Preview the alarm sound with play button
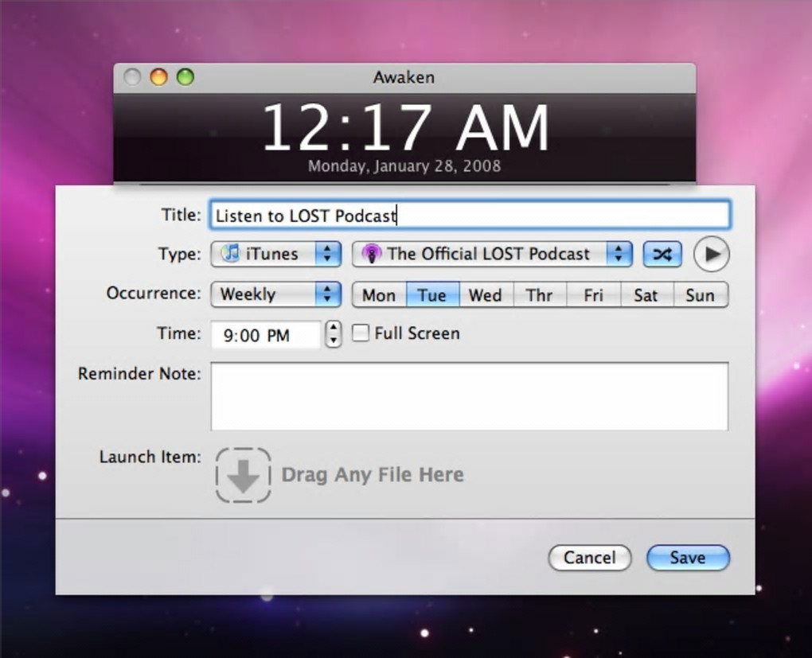Viewport: 812px width, 658px height. [711, 254]
